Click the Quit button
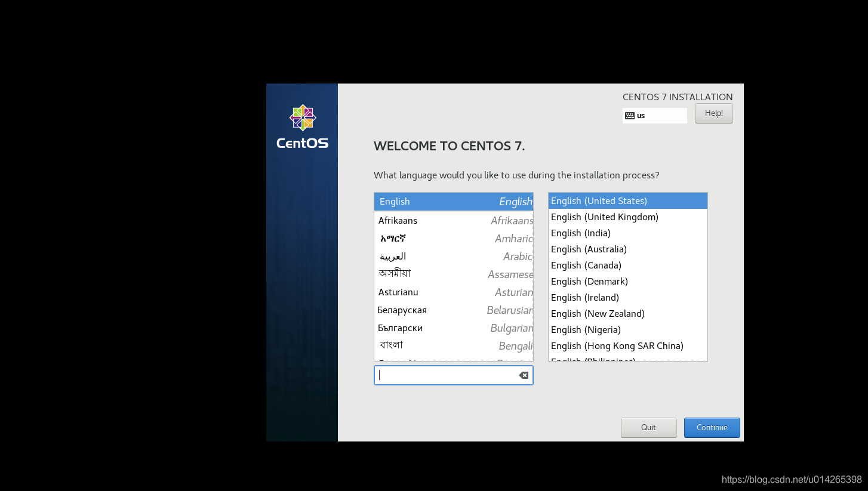This screenshot has width=868, height=491. (649, 428)
